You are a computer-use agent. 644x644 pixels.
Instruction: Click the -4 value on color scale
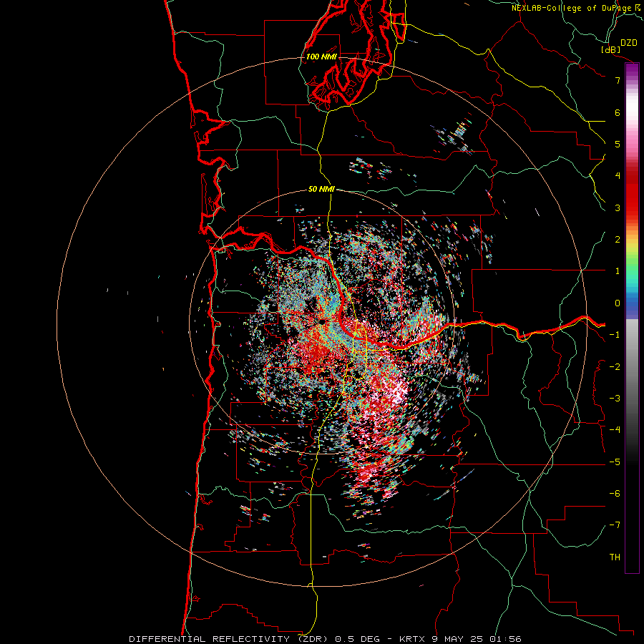pos(615,430)
